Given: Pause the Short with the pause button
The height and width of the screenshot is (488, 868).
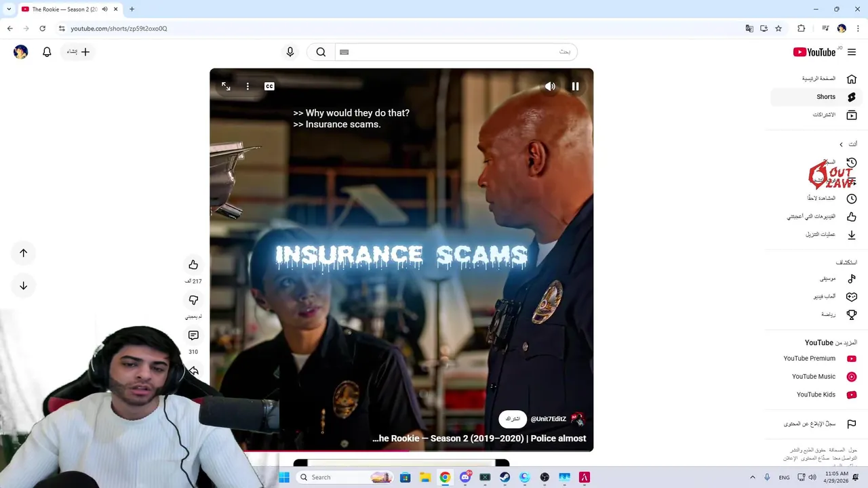Looking at the screenshot, I should tap(575, 86).
